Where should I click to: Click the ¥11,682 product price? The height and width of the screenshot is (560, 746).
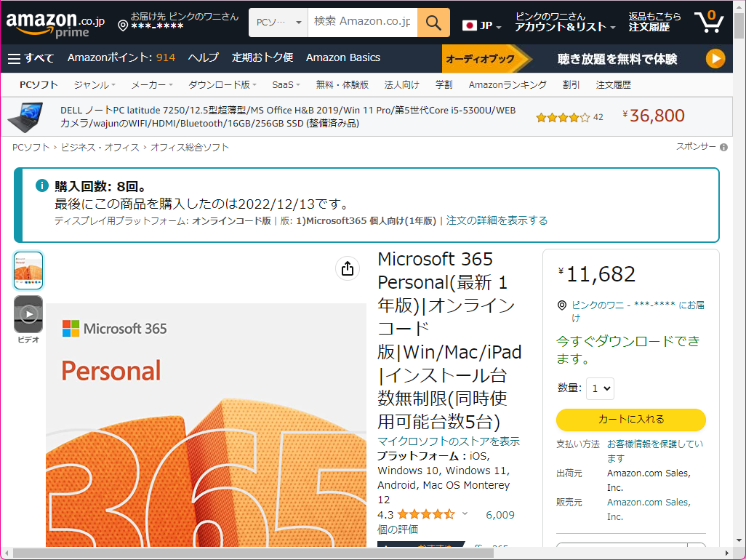597,274
